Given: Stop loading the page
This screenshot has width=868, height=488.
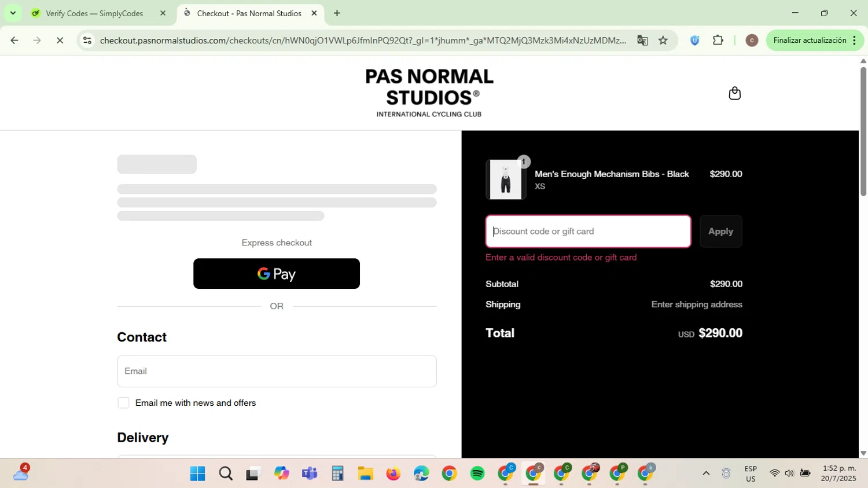Looking at the screenshot, I should point(60,41).
